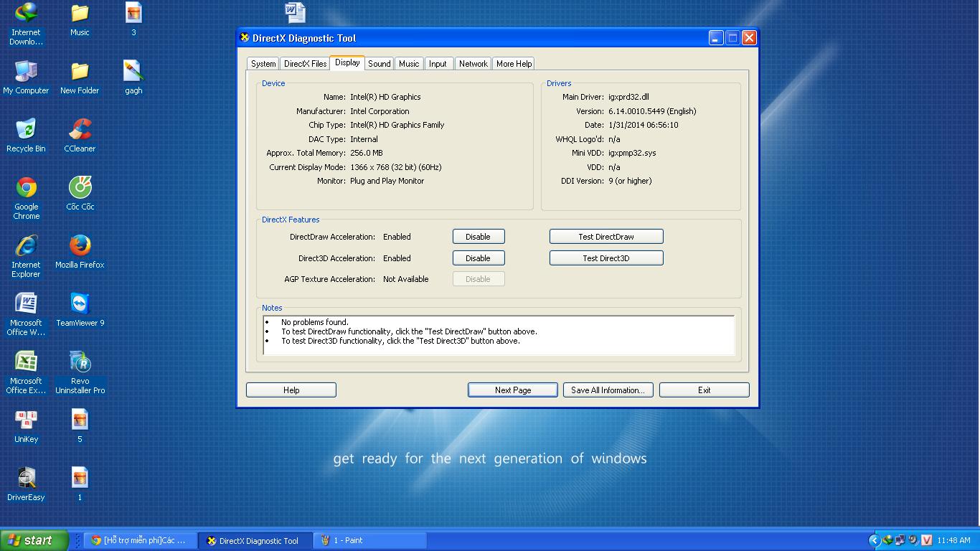Image resolution: width=980 pixels, height=551 pixels.
Task: Switch to the System tab
Action: pos(263,64)
